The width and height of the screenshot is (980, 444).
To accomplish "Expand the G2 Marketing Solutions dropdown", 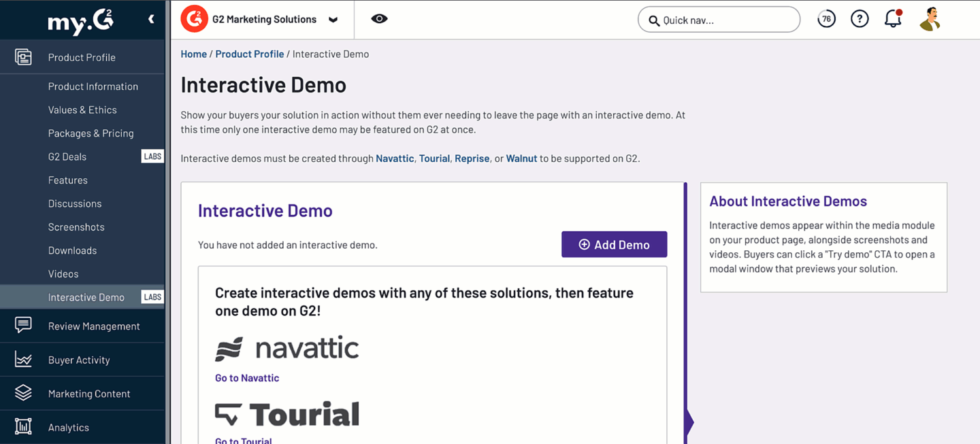I will point(333,20).
